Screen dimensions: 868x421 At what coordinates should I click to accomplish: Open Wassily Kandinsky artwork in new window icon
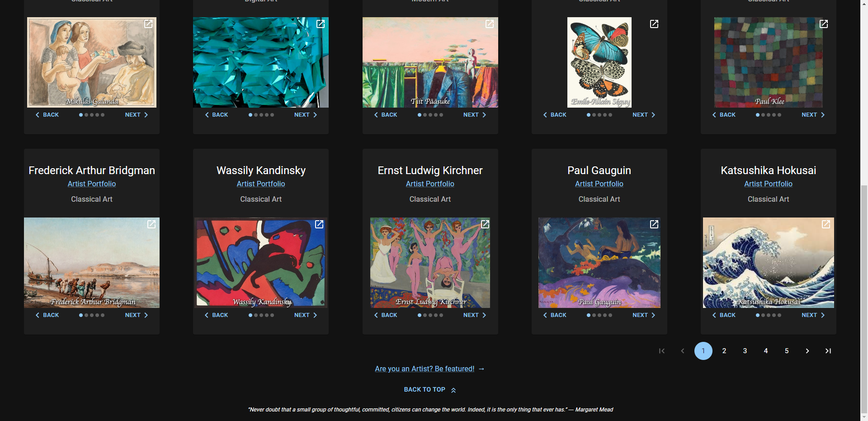(319, 224)
